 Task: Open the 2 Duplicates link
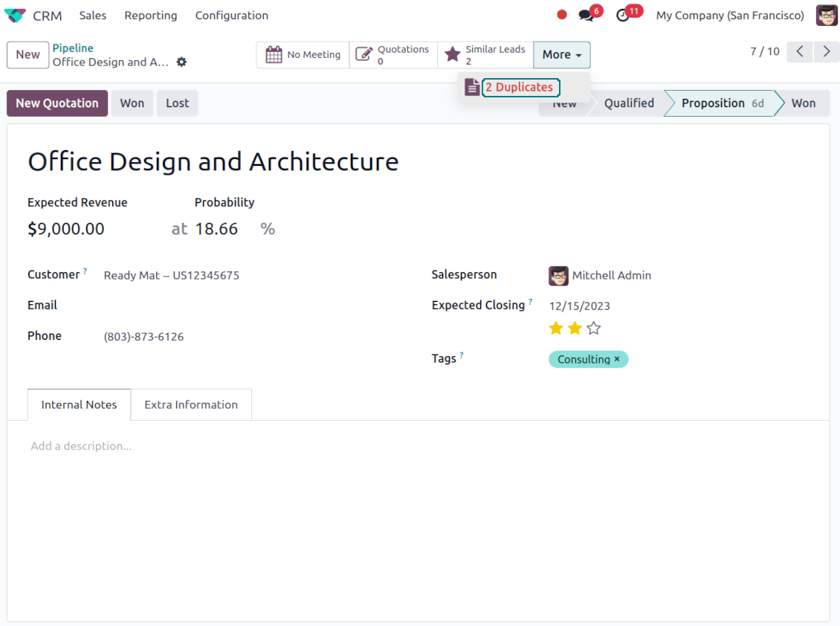pos(520,88)
